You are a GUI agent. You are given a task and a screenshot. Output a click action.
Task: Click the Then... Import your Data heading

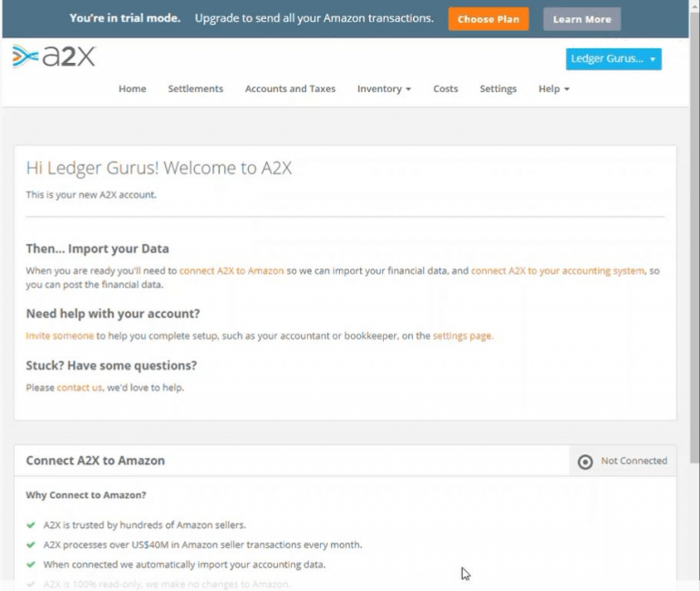coord(98,249)
